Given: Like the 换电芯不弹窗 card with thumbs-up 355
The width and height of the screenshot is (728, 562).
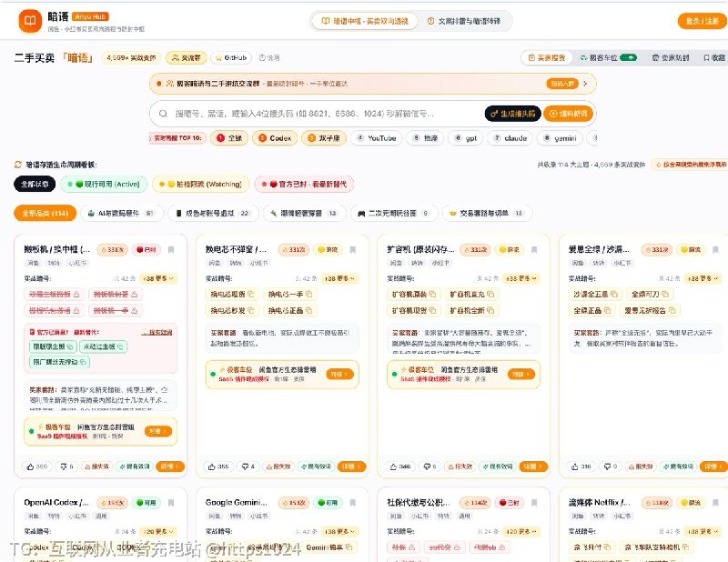Looking at the screenshot, I should [218, 467].
